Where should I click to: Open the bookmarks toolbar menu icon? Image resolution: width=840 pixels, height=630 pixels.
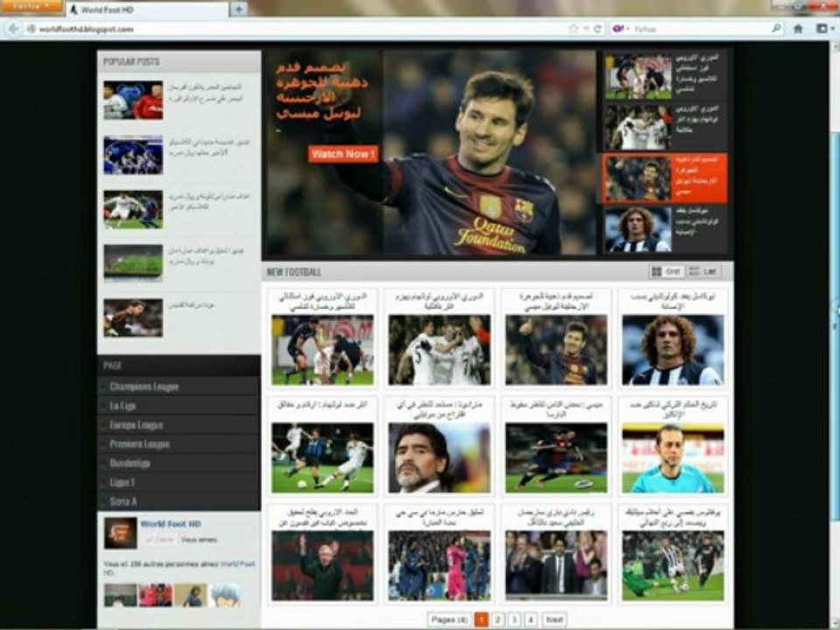[x=824, y=29]
